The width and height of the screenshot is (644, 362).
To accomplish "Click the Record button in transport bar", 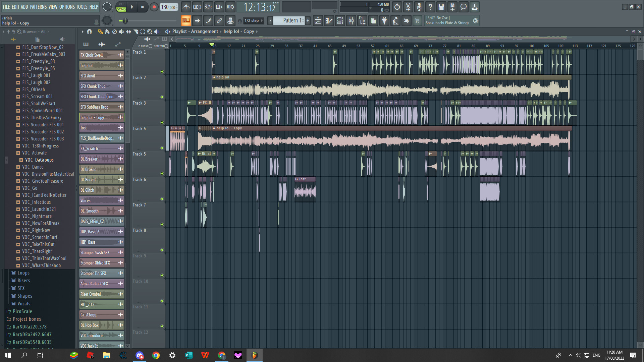I will (x=154, y=7).
